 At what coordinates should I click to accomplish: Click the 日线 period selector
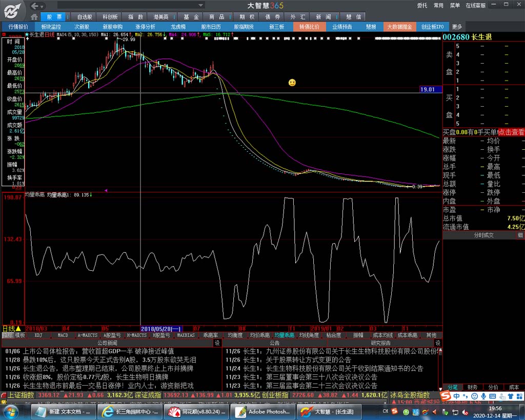click(12, 329)
